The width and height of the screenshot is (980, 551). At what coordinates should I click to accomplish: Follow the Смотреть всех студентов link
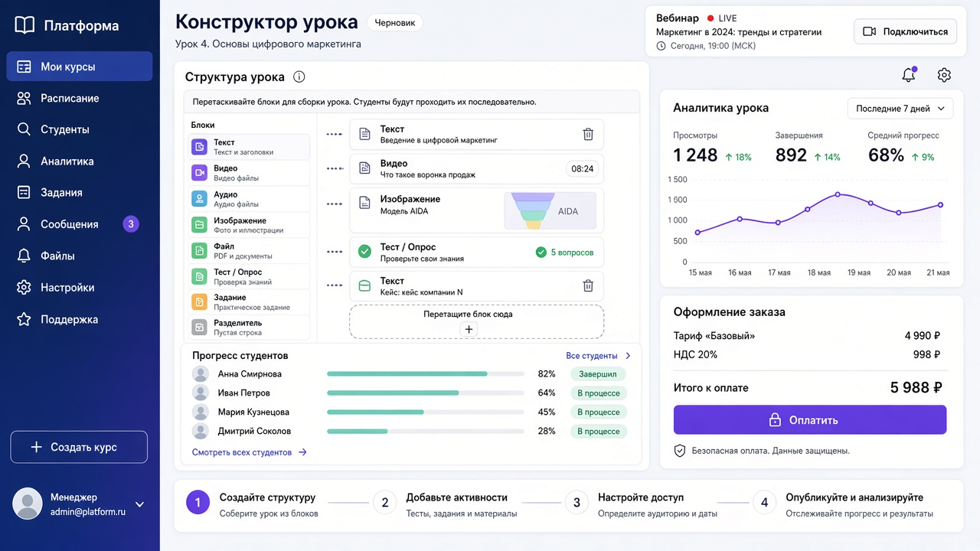[250, 452]
